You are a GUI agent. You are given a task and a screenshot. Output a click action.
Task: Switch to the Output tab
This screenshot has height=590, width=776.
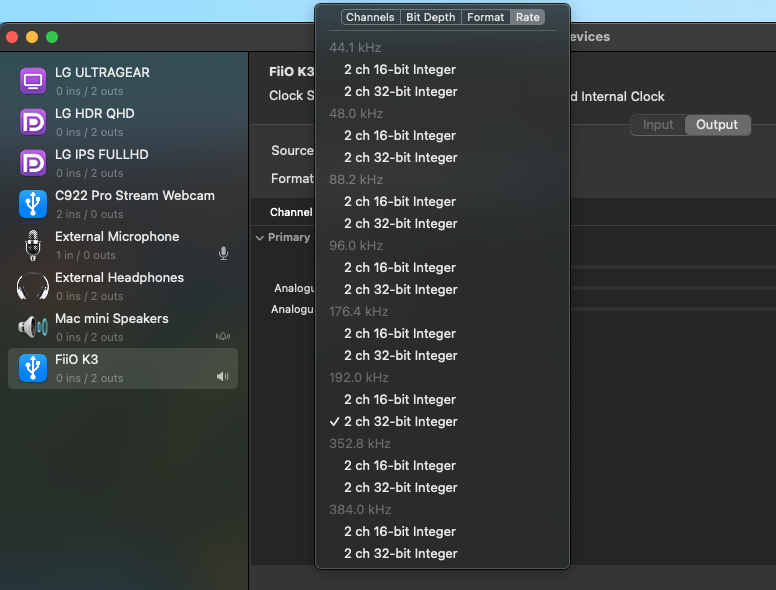coord(717,125)
